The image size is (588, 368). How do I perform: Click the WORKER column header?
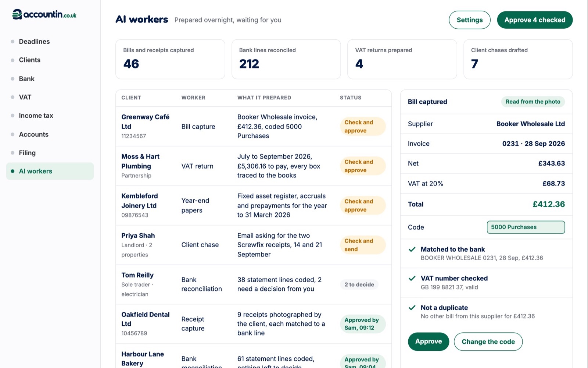pyautogui.click(x=193, y=98)
